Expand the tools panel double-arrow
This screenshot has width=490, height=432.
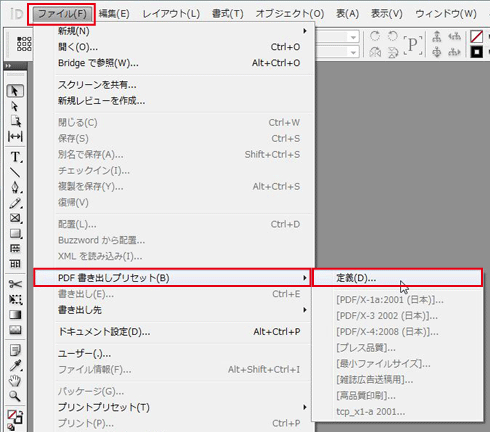pos(8,66)
